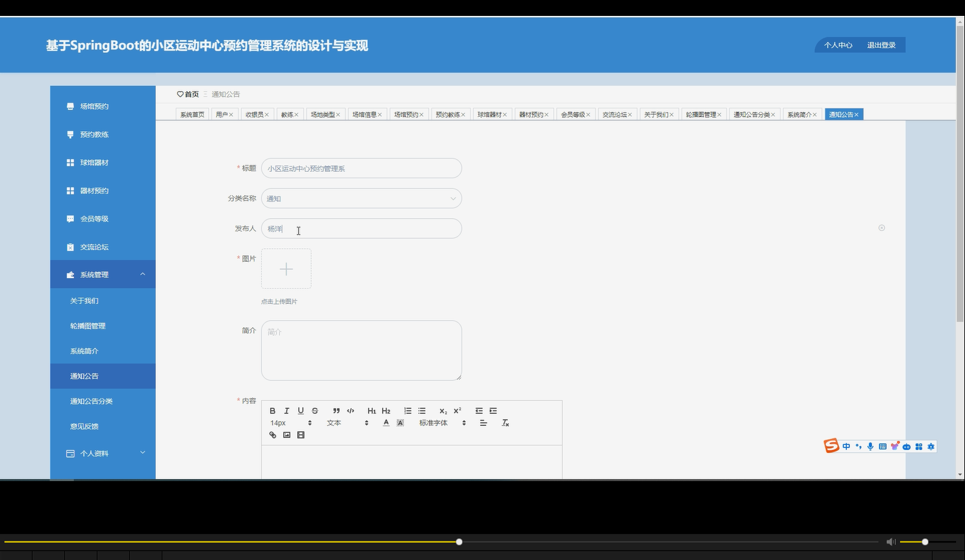Select the strikethrough formatting icon
Viewport: 965px width, 560px height.
[x=315, y=410]
